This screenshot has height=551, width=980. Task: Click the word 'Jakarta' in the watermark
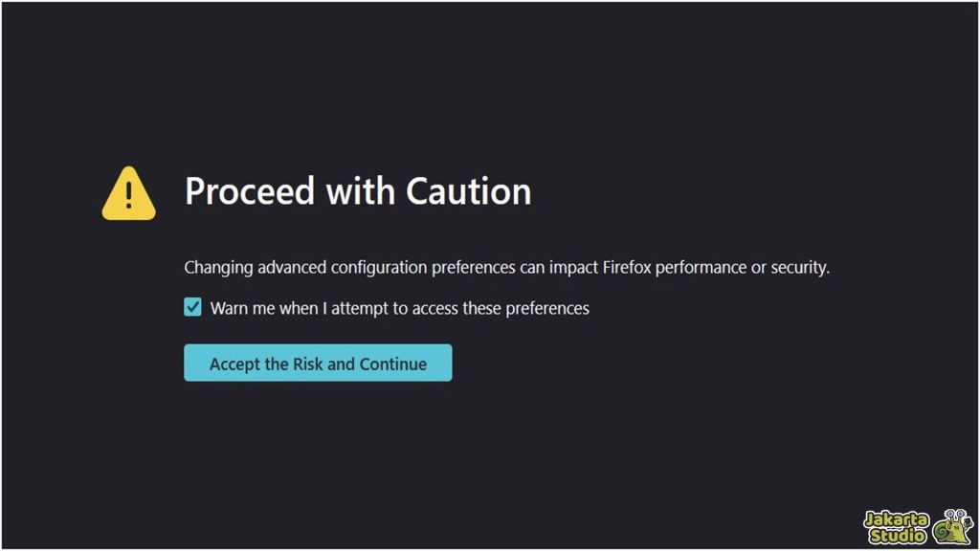point(896,519)
